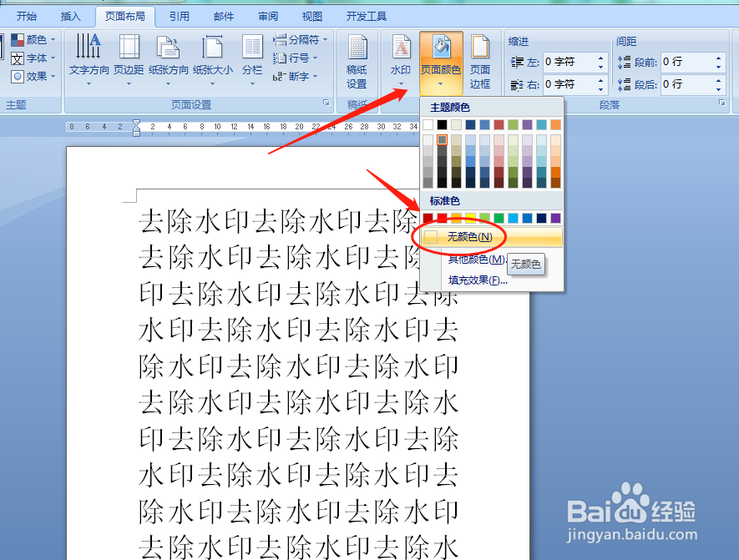Open the 页面边框 page borders tool
739x560 pixels.
pyautogui.click(x=480, y=62)
